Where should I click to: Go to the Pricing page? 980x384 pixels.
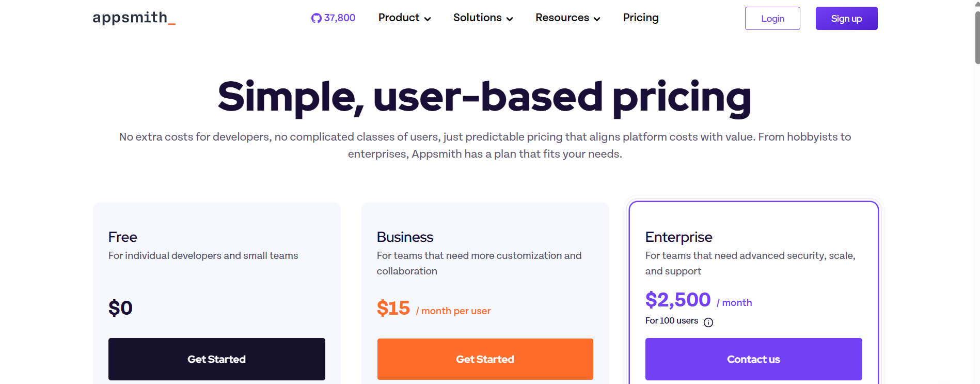(x=640, y=18)
